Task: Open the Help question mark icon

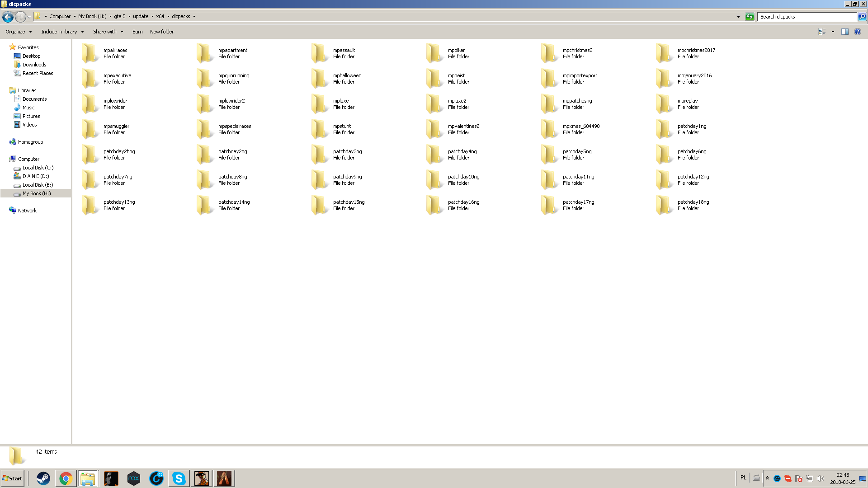Action: [x=858, y=32]
